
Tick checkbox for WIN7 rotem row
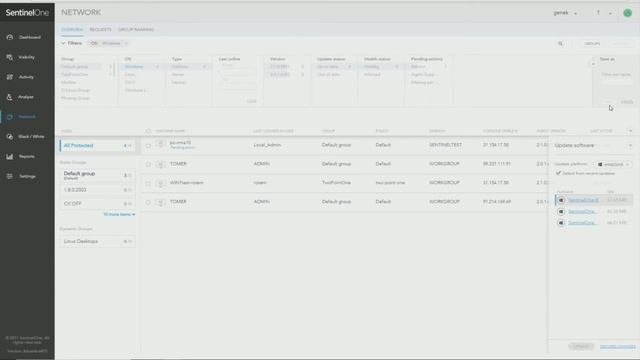(x=148, y=183)
